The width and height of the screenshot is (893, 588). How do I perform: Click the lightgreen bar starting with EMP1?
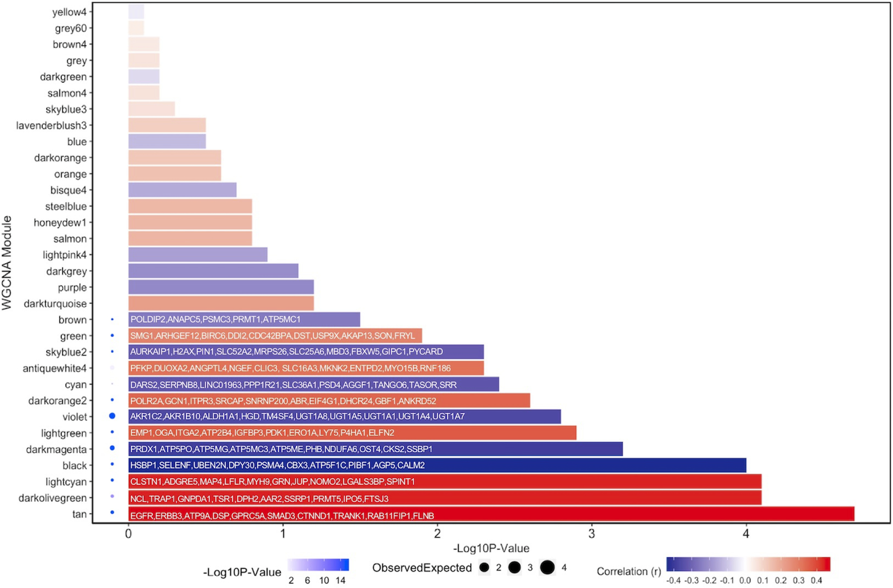pos(352,433)
